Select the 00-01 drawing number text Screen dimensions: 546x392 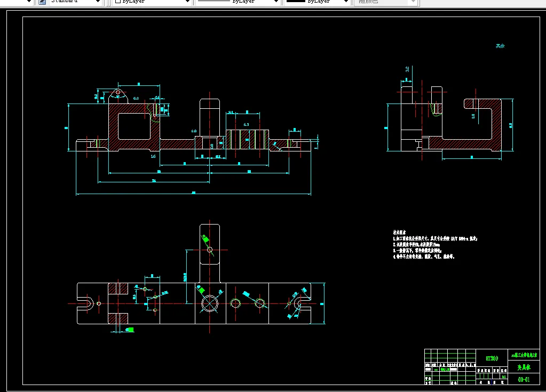coord(524,380)
